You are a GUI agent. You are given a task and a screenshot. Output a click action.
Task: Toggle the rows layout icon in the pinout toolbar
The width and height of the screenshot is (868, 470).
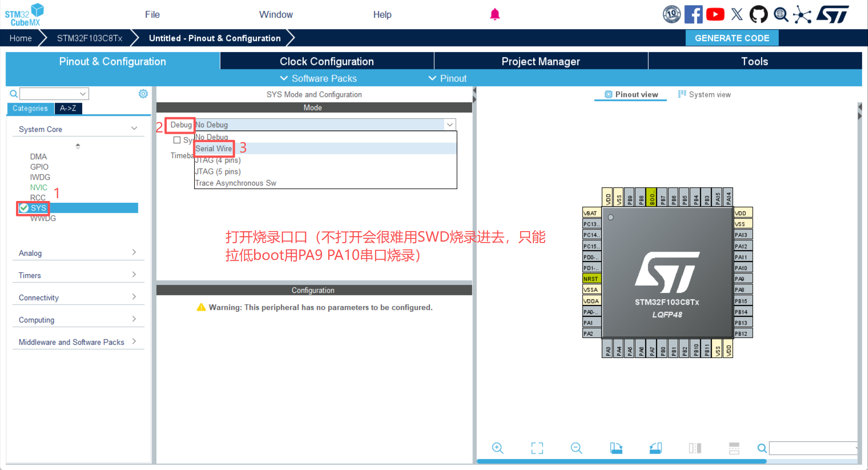coord(734,448)
